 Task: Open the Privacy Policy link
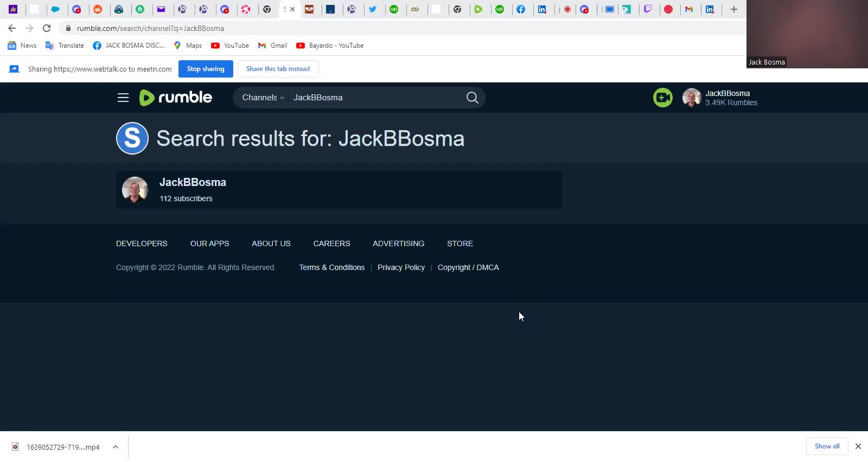pyautogui.click(x=401, y=267)
